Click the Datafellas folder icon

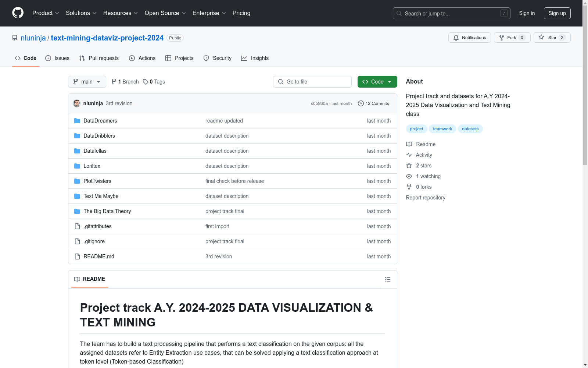click(77, 151)
